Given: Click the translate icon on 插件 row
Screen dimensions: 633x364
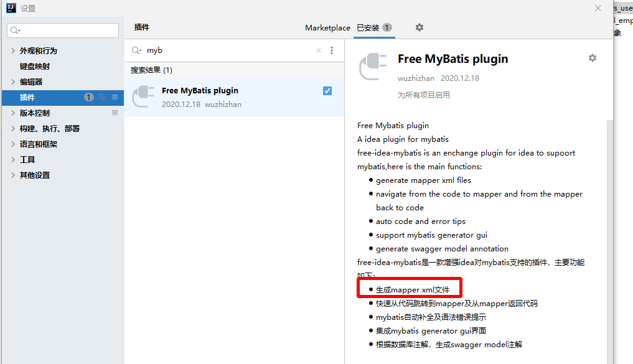Looking at the screenshot, I should (x=102, y=97).
